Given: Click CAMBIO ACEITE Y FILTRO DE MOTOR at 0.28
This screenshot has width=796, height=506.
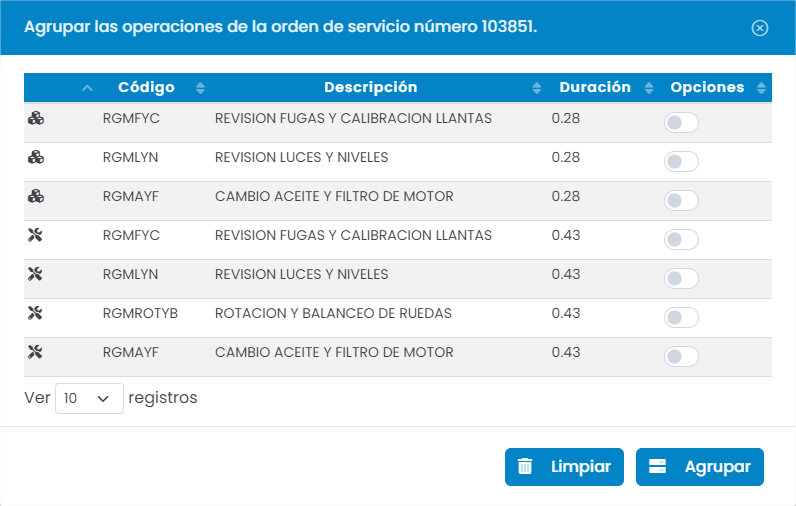Looking at the screenshot, I should click(x=334, y=197).
